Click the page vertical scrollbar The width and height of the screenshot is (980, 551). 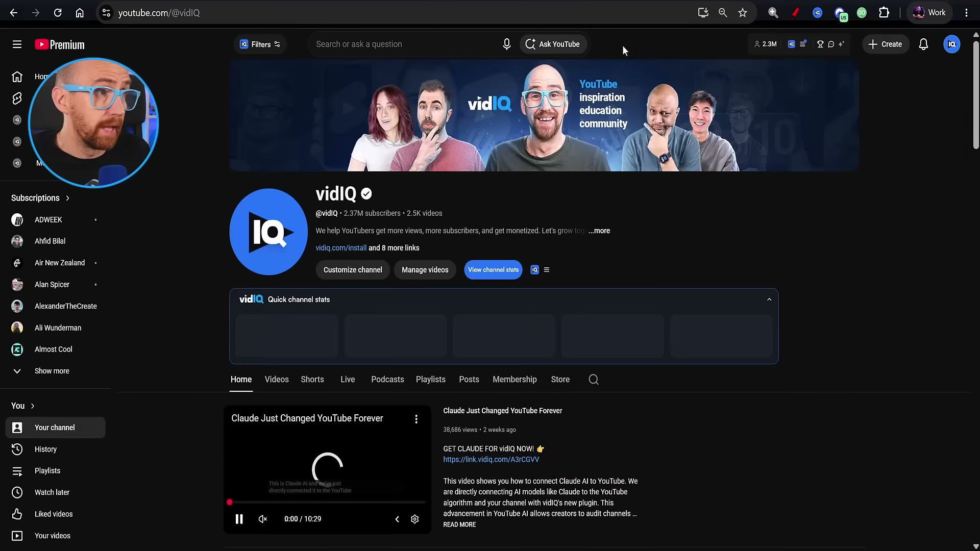pos(976,95)
